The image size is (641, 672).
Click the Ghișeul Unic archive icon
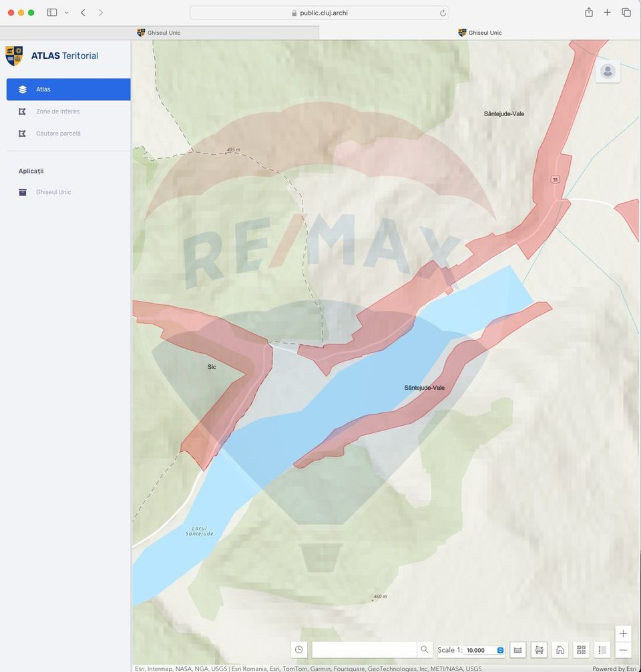[x=22, y=192]
